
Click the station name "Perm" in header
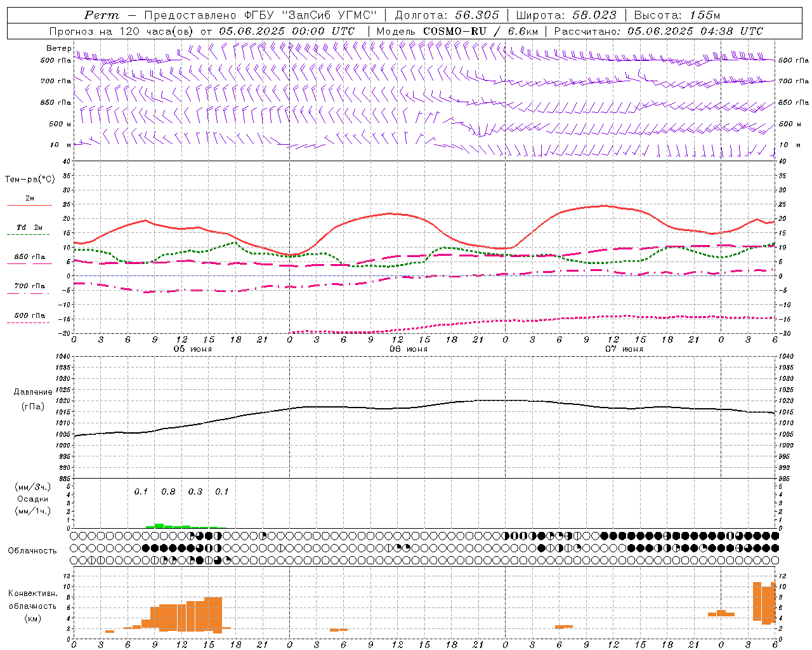(x=101, y=15)
